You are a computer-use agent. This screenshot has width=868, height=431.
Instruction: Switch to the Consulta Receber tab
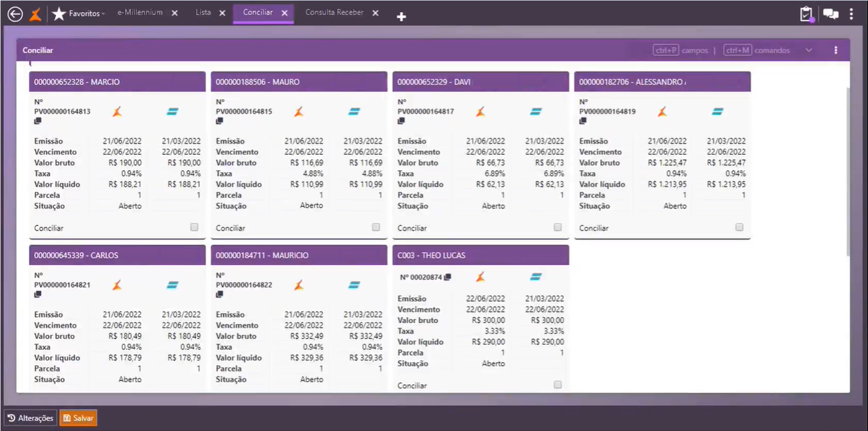pos(334,12)
